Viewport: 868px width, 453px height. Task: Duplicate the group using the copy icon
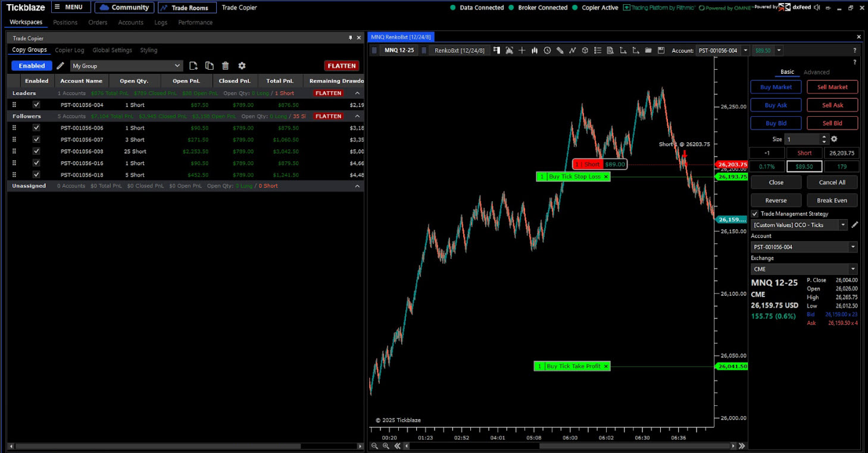(x=210, y=66)
